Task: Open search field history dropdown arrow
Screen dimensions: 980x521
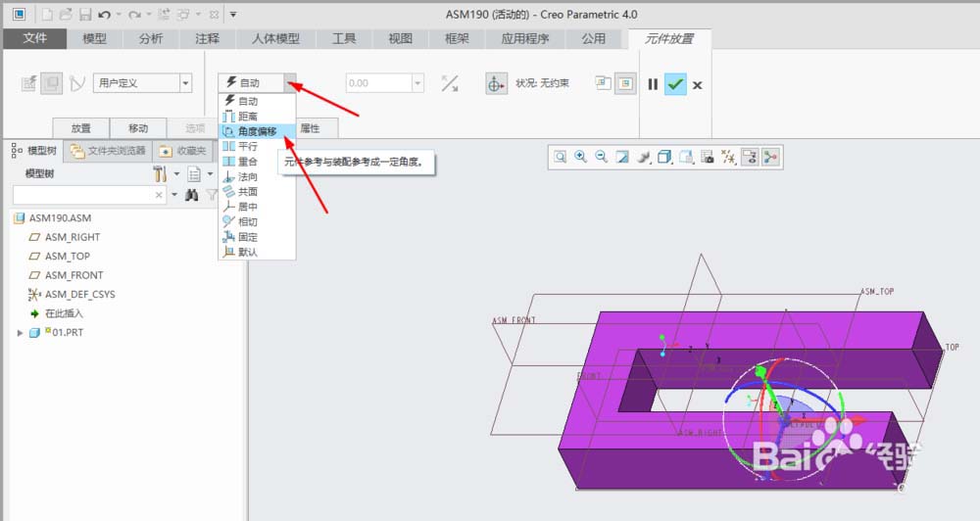Action: (x=174, y=195)
